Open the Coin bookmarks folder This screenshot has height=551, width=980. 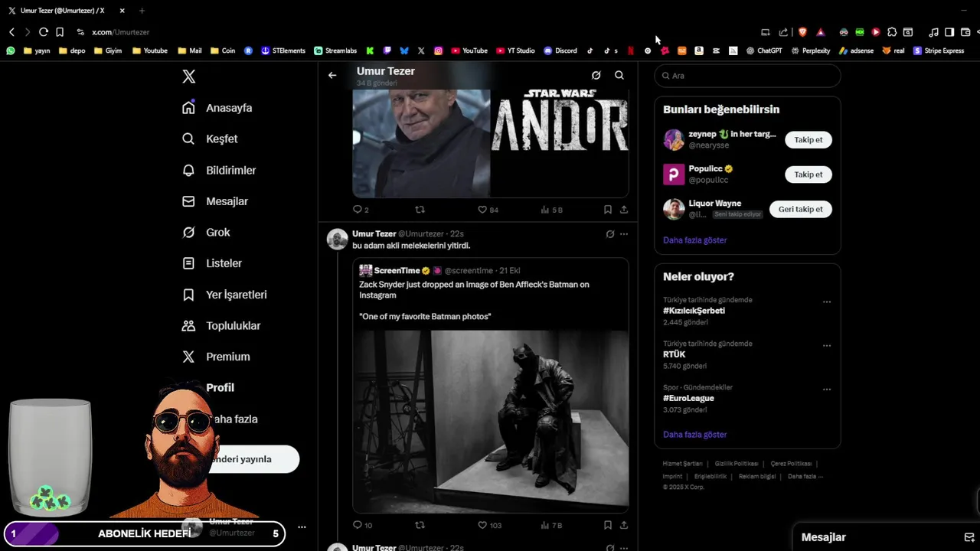tap(223, 51)
